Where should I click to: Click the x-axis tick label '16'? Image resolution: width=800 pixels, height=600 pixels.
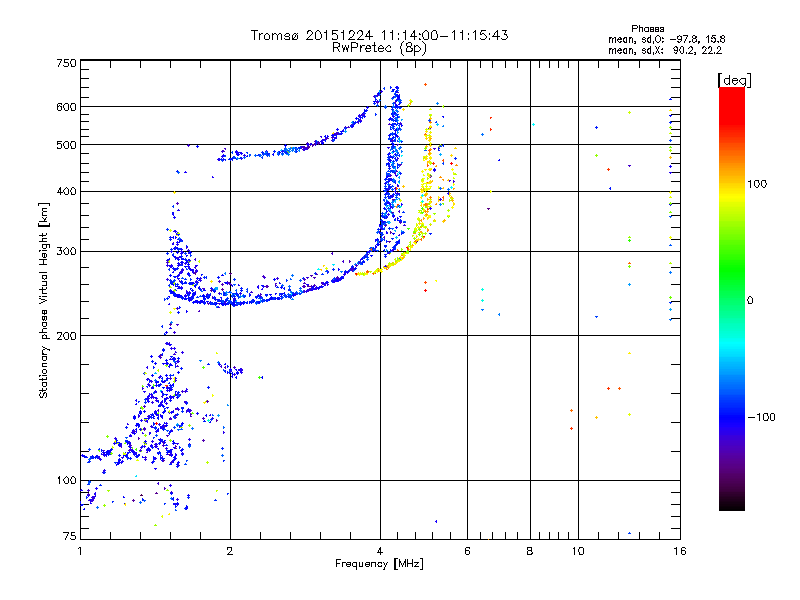[680, 551]
